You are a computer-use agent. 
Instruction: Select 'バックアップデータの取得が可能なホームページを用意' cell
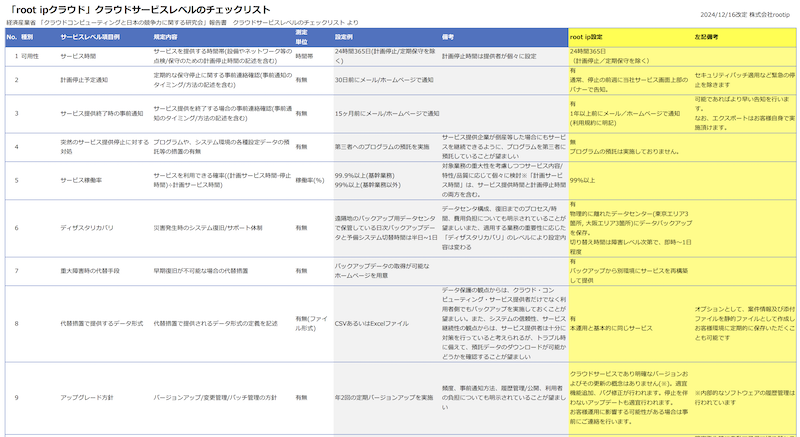[382, 271]
